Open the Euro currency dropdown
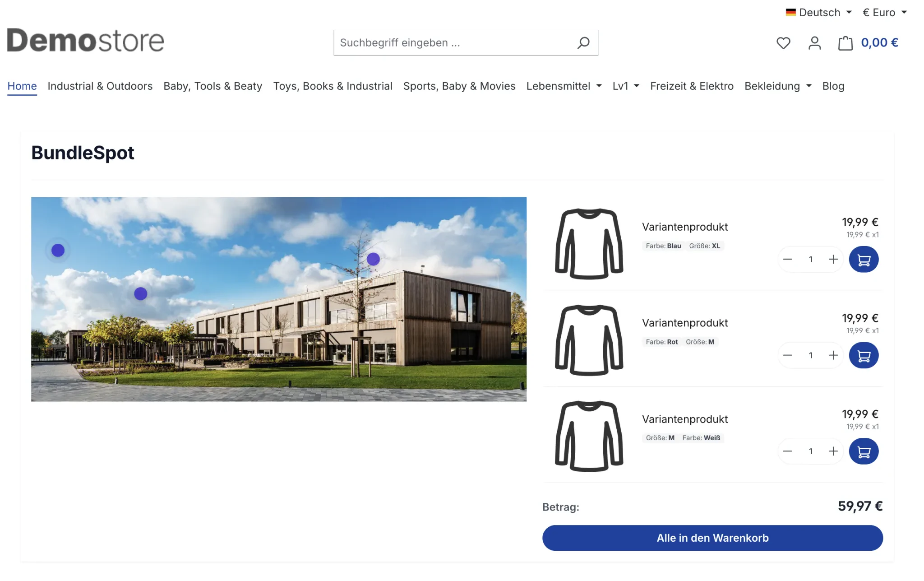This screenshot has height=581, width=924. [885, 13]
